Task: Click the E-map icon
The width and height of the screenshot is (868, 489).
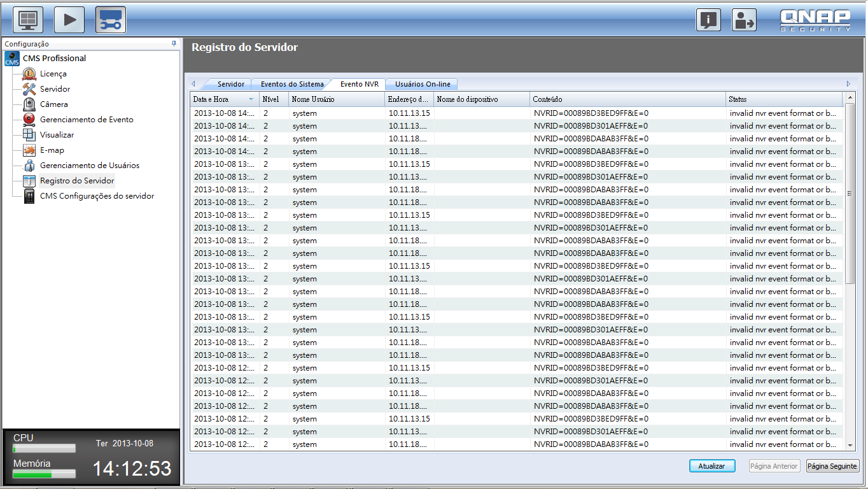Action: click(29, 150)
